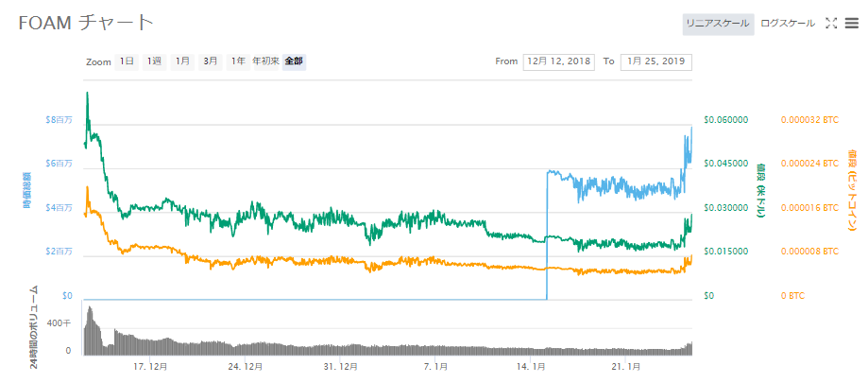Set zoom range to 1週
868x383 pixels.
tap(154, 61)
